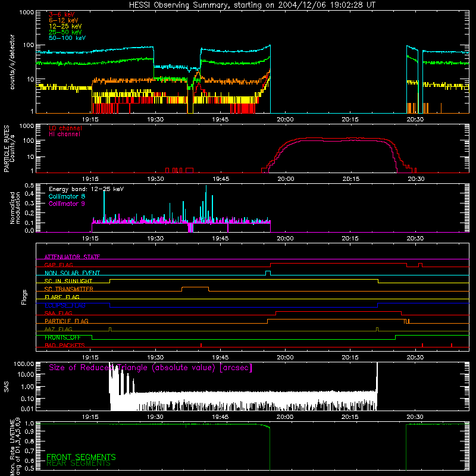This screenshot has height=476, width=476.
Task: Pick the SC_TRANSMITTER flag label
Action: 69,289
